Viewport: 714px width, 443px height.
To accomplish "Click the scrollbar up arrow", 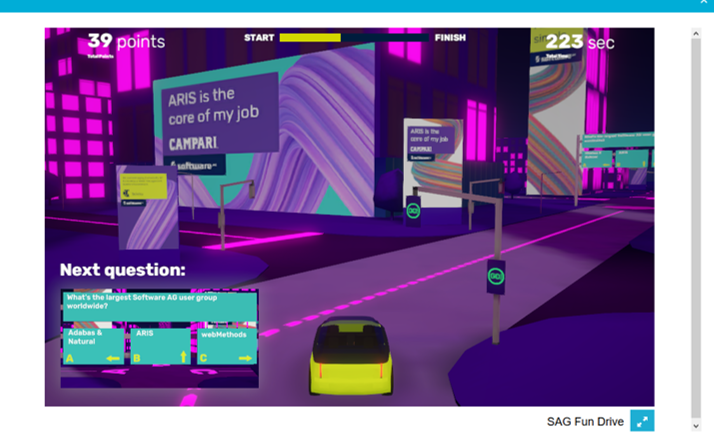I will pyautogui.click(x=695, y=33).
